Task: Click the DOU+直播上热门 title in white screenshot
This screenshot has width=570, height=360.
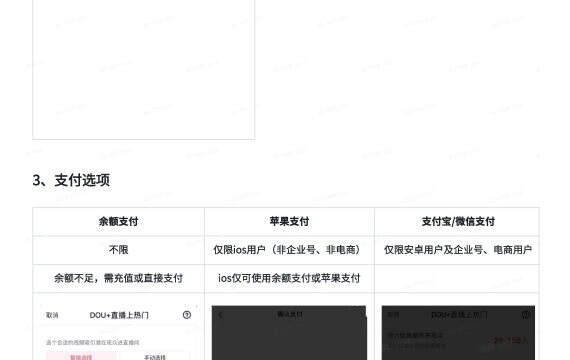Action: click(119, 315)
